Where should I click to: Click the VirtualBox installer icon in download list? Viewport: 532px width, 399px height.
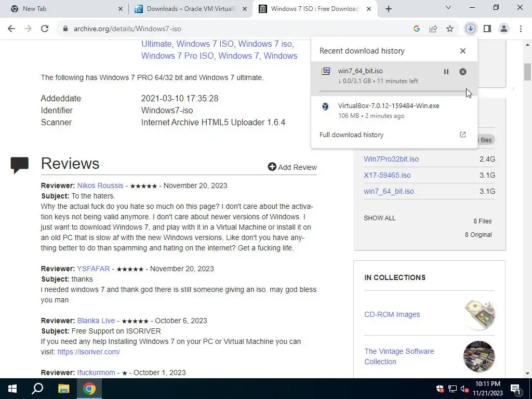coord(325,107)
